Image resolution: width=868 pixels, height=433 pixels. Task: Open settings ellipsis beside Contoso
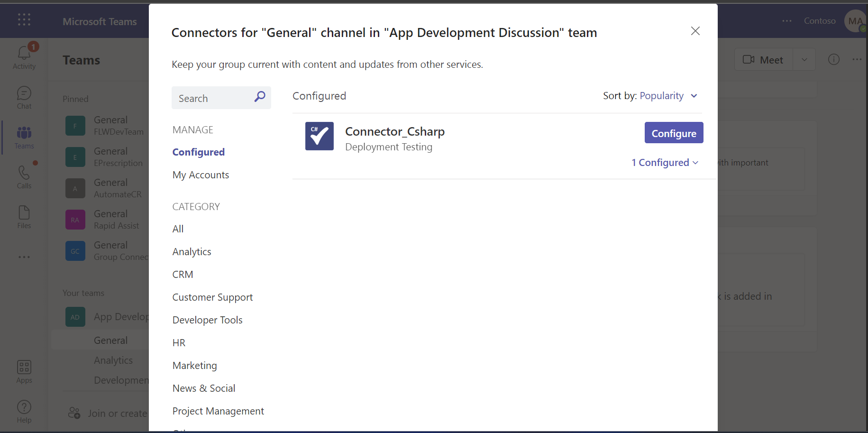pos(787,21)
